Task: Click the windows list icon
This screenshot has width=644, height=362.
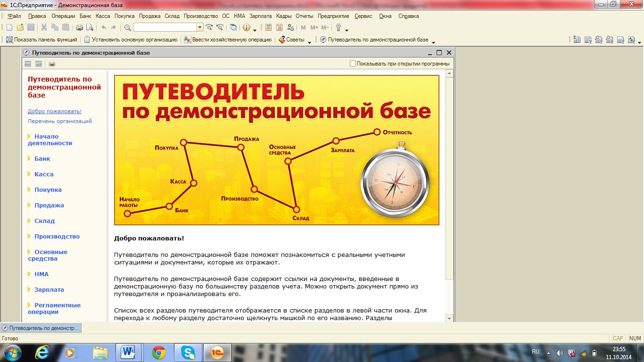Action: (x=233, y=27)
